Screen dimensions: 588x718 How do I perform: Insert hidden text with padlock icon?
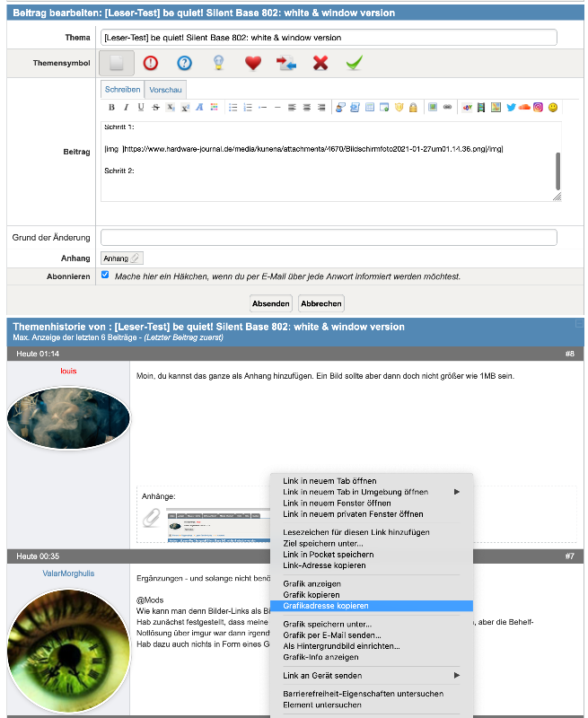click(413, 107)
